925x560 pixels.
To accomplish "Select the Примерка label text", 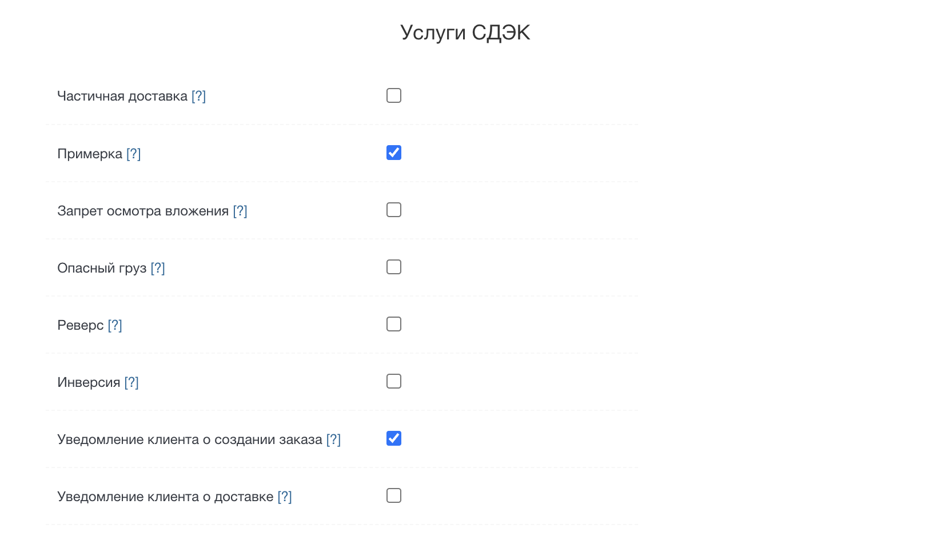I will 91,153.
